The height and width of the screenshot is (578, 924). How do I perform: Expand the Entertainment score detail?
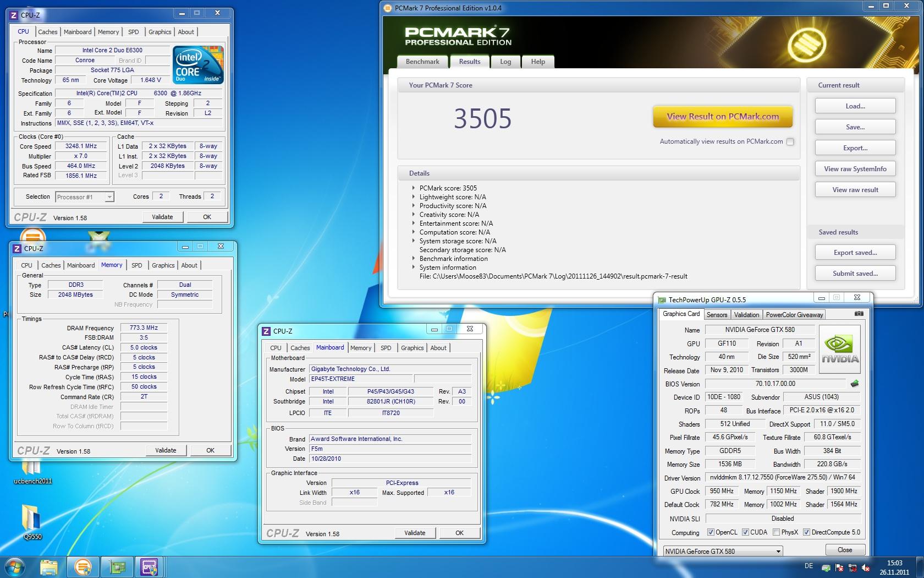point(414,223)
